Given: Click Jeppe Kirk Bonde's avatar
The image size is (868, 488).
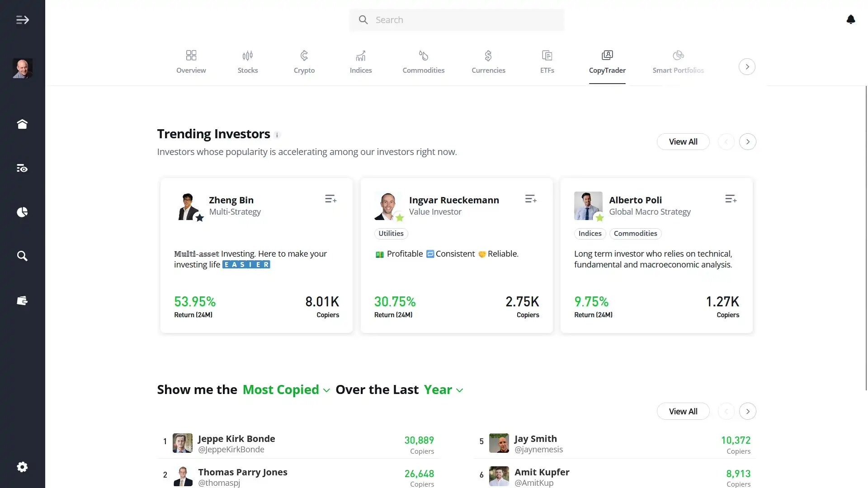Looking at the screenshot, I should coord(183,443).
